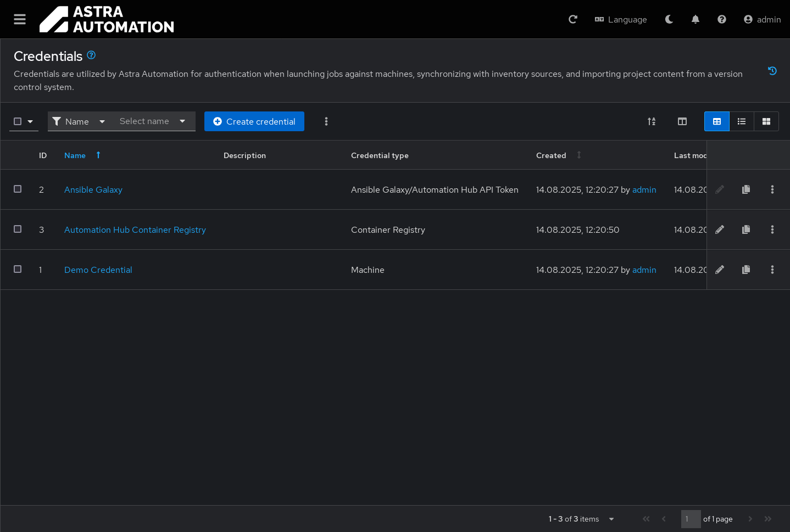Open the sort options icon in toolbar

coord(651,121)
